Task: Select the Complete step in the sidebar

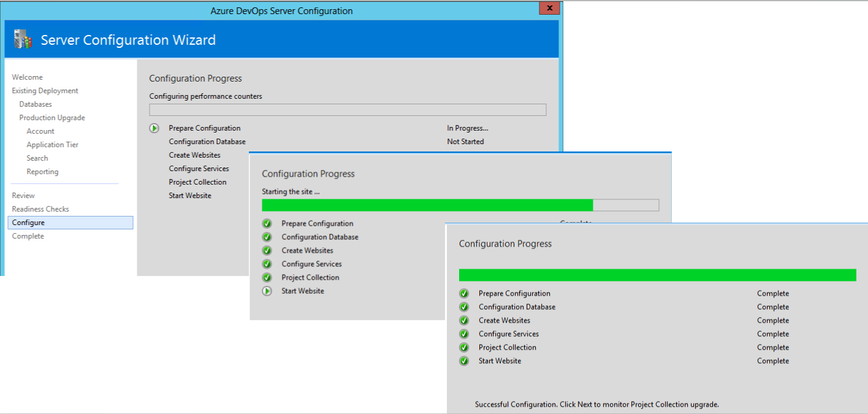Action: [28, 236]
